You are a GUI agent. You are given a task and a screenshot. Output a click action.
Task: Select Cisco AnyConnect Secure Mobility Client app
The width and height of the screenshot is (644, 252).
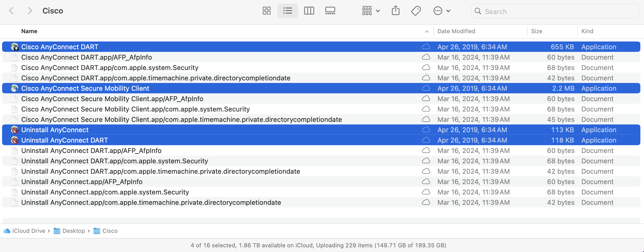tap(85, 88)
